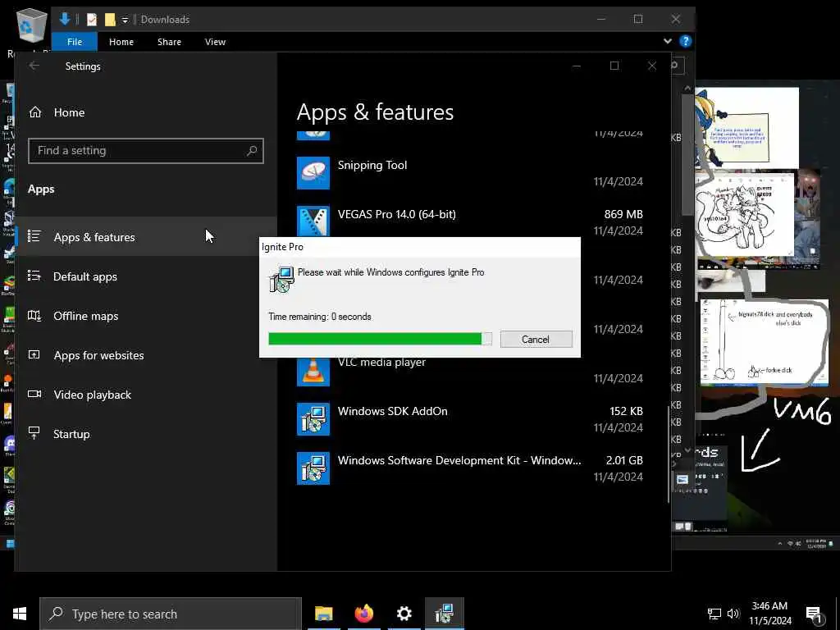Click the Find a setting search box
The width and height of the screenshot is (840, 630).
[146, 151]
